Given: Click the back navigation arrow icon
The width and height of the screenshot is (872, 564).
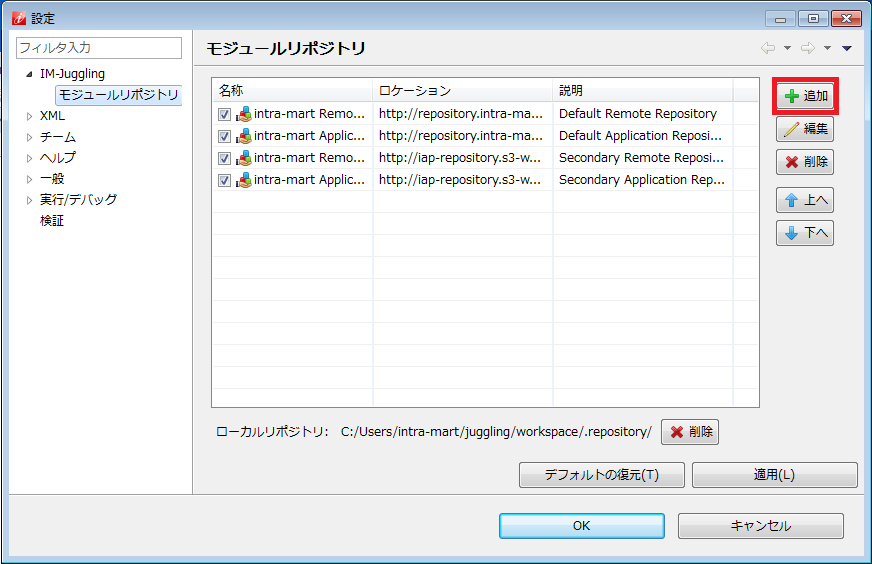Looking at the screenshot, I should pyautogui.click(x=768, y=48).
